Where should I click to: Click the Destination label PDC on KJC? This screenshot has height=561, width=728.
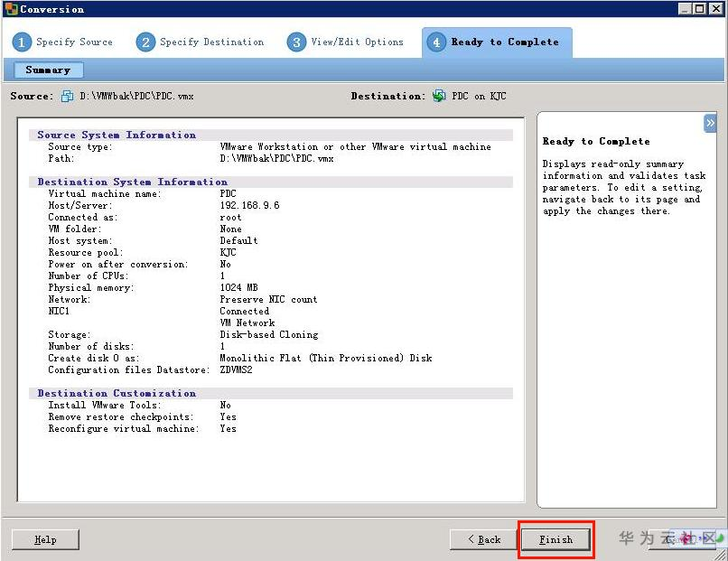[x=479, y=96]
